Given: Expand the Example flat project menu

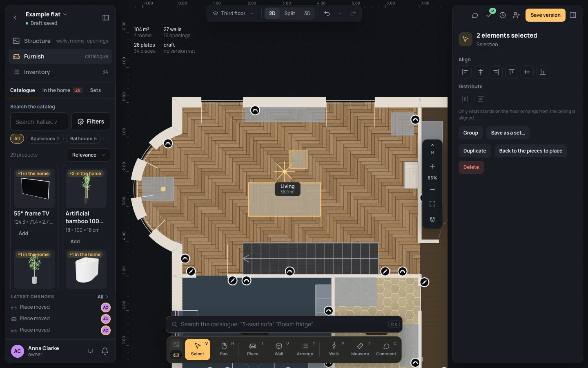Looking at the screenshot, I should click(x=46, y=14).
